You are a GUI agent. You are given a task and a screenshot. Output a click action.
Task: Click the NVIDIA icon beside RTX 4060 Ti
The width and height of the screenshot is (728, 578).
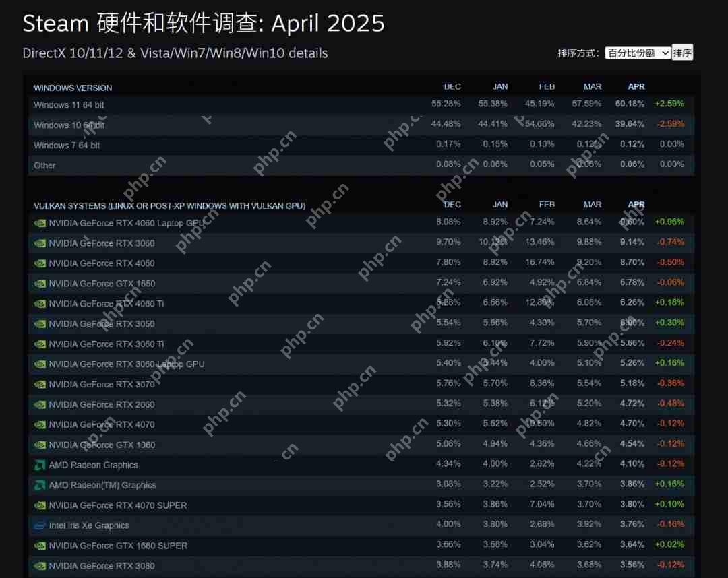[40, 303]
